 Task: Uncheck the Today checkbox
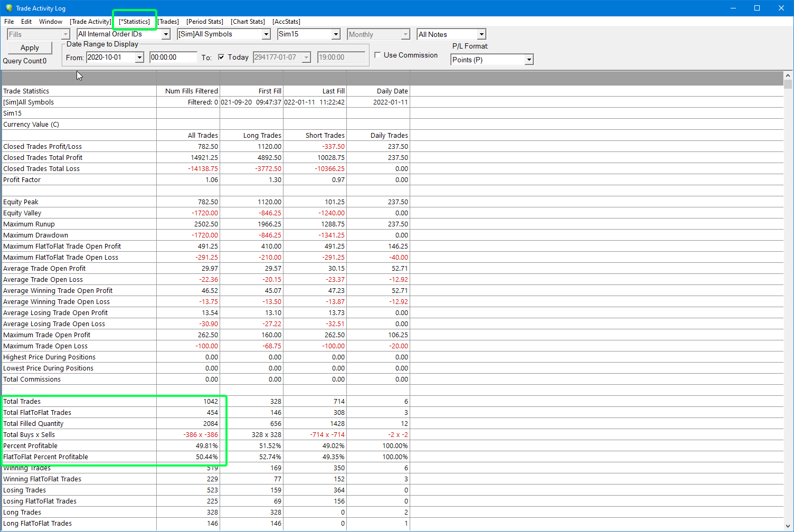pos(221,57)
